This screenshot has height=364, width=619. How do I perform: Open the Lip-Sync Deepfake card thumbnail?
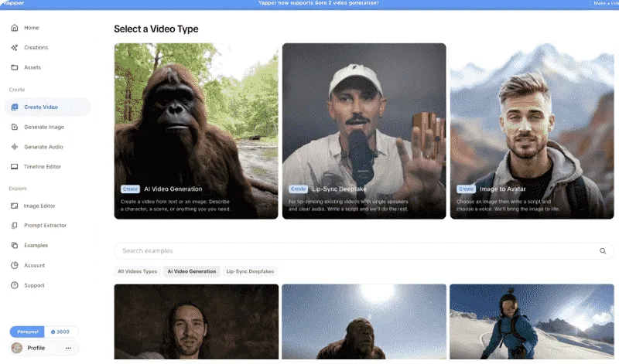364,131
